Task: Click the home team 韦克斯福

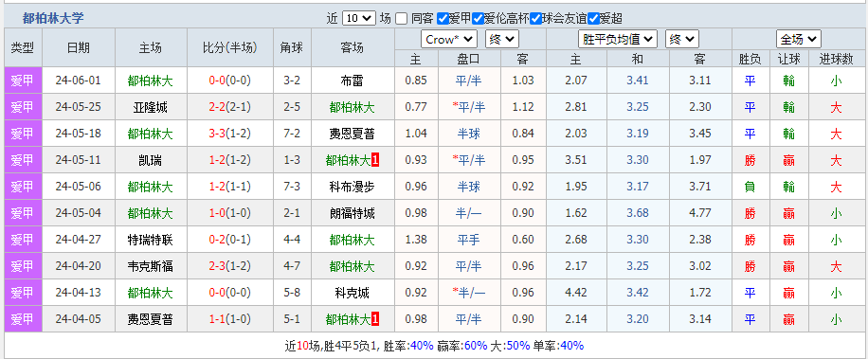Action: 150,266
